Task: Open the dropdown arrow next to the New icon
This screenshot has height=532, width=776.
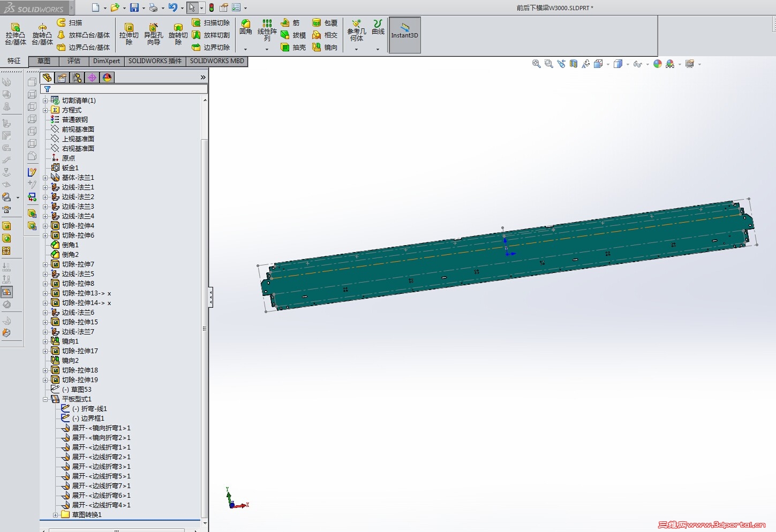Action: tap(105, 8)
